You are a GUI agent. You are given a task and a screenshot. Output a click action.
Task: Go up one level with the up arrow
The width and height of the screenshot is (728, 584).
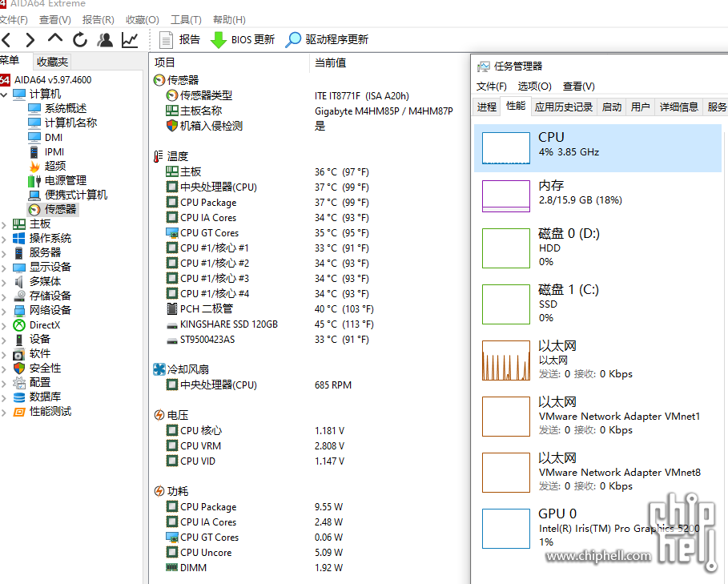point(54,39)
